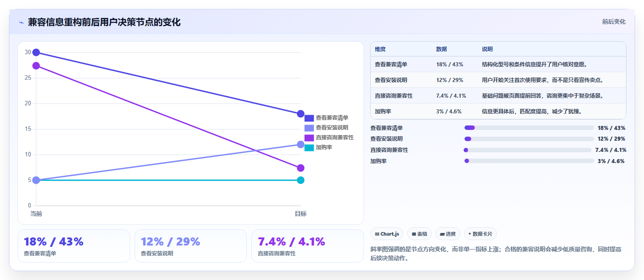Click the 表格 chip
Image resolution: width=644 pixels, height=280 pixels.
[419, 234]
